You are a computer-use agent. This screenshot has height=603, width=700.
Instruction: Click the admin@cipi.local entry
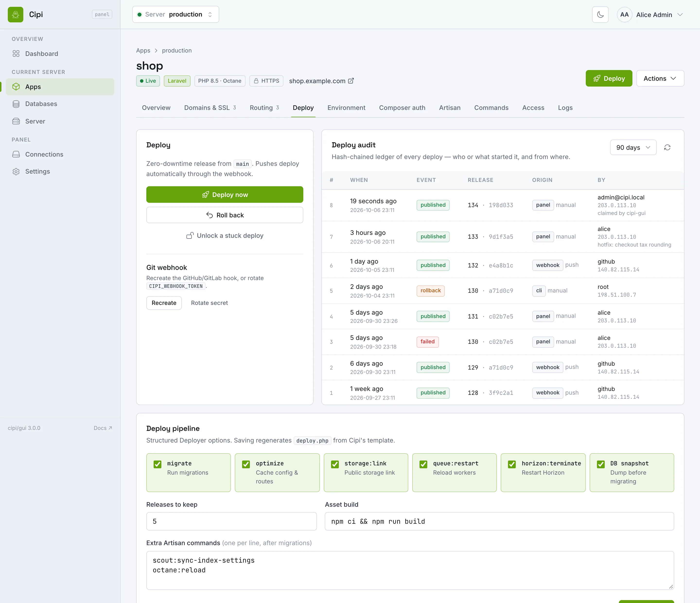(x=621, y=197)
